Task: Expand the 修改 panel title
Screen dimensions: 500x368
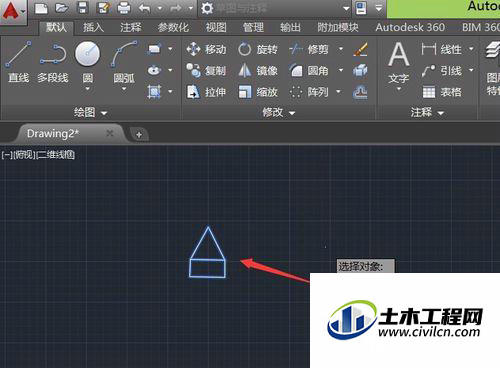Action: point(279,113)
